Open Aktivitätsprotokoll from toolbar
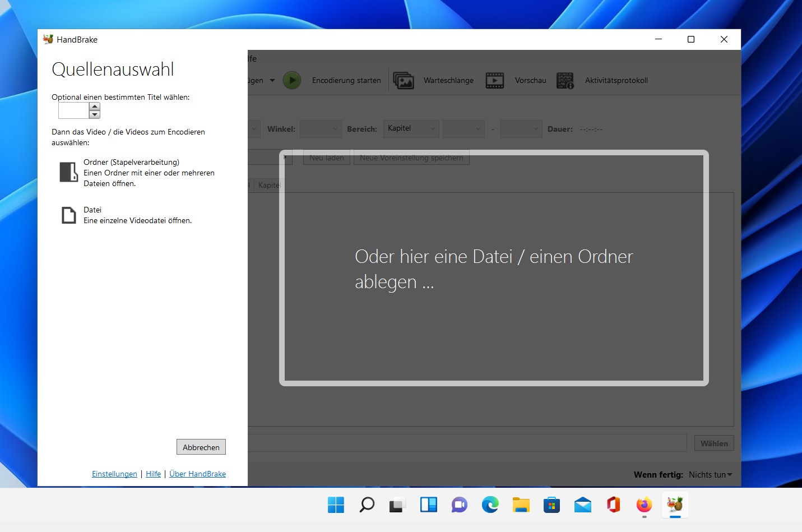The width and height of the screenshot is (802, 532). coord(616,80)
